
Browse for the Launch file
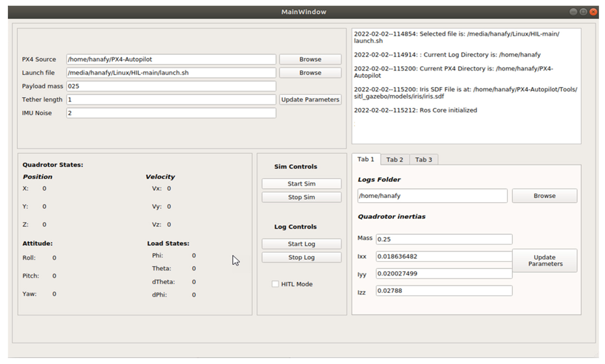coord(310,73)
